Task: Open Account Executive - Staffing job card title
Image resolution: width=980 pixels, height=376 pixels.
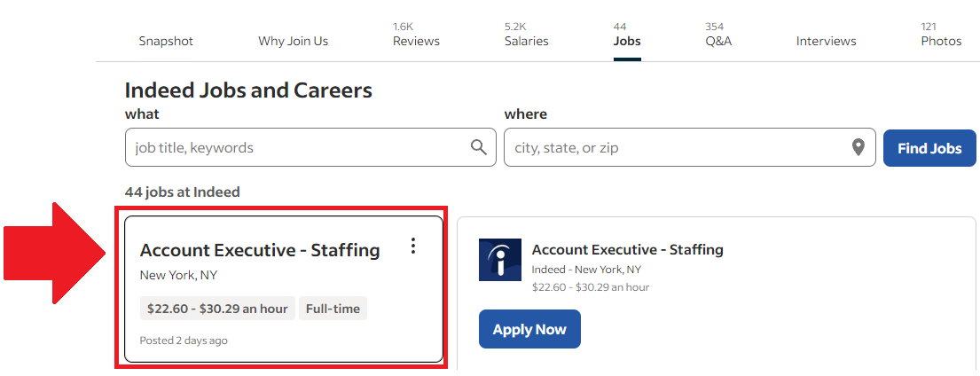Action: 259,250
